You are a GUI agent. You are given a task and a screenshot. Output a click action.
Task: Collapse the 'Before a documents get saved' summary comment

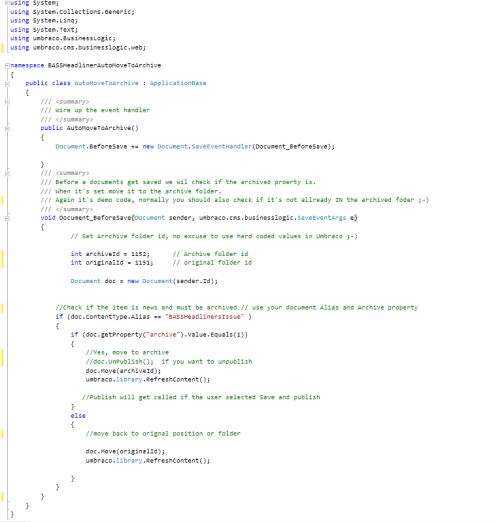point(7,173)
